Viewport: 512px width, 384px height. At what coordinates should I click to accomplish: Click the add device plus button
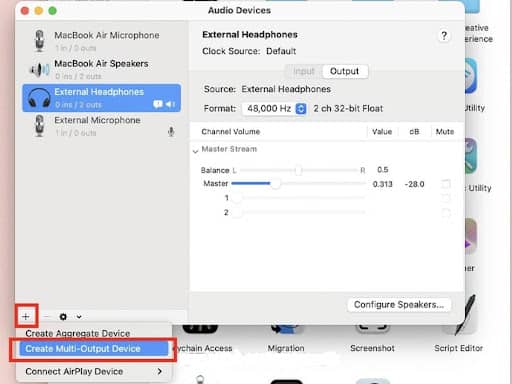(26, 316)
